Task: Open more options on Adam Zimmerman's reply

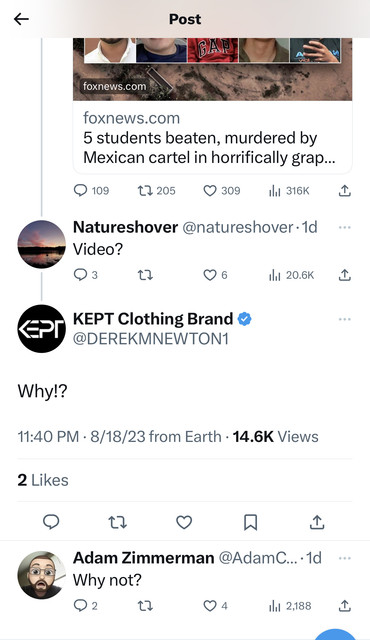Action: point(345,558)
